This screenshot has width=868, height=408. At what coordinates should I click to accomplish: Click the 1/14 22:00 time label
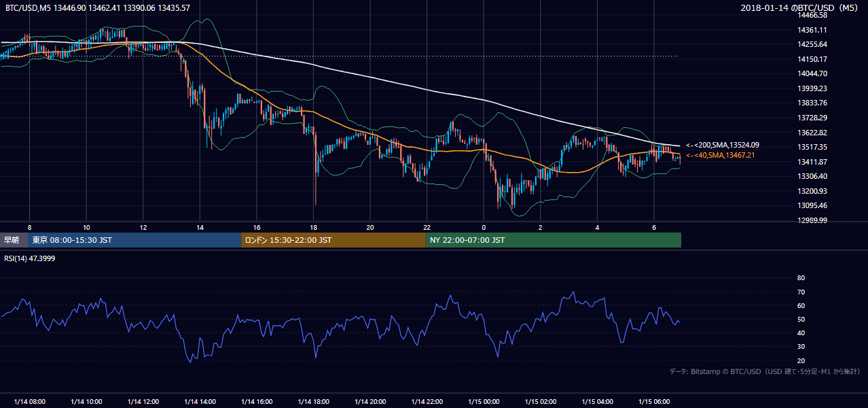427,401
